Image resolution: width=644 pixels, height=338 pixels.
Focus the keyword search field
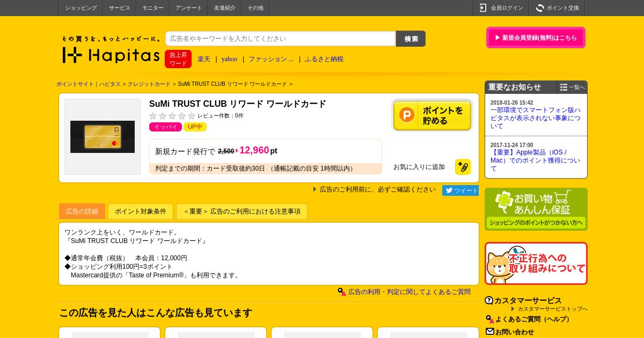tap(281, 39)
